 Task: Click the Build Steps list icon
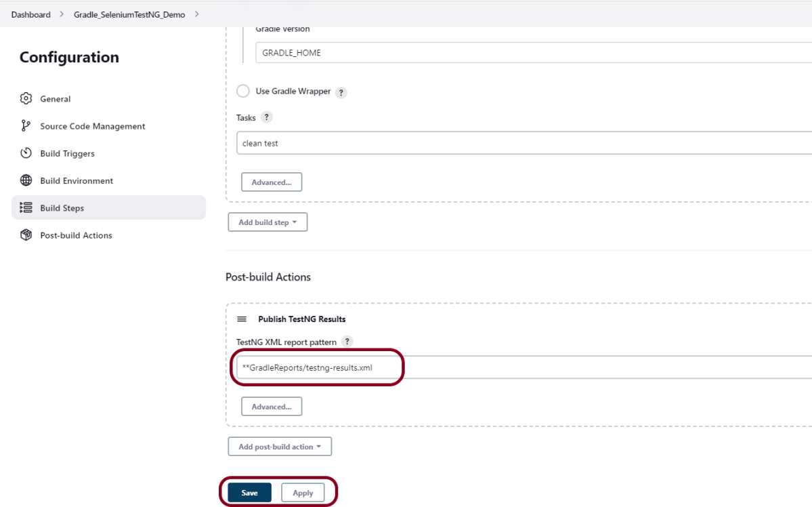(x=26, y=208)
